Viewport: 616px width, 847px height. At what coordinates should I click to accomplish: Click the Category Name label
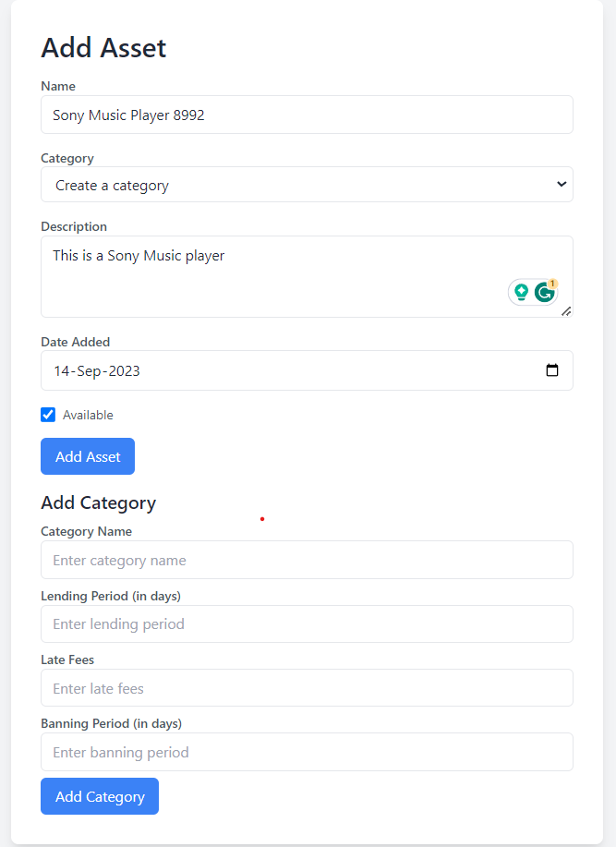pyautogui.click(x=87, y=531)
